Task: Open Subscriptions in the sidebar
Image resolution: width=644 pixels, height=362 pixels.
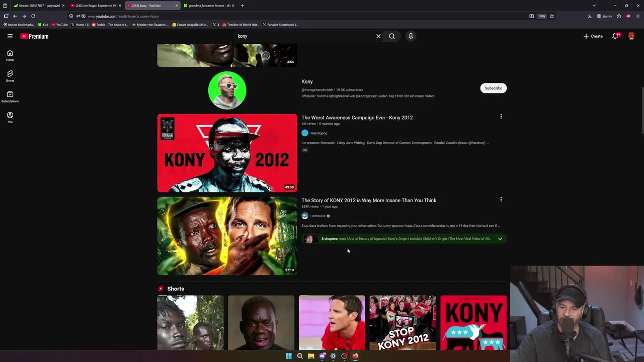Action: [x=10, y=97]
